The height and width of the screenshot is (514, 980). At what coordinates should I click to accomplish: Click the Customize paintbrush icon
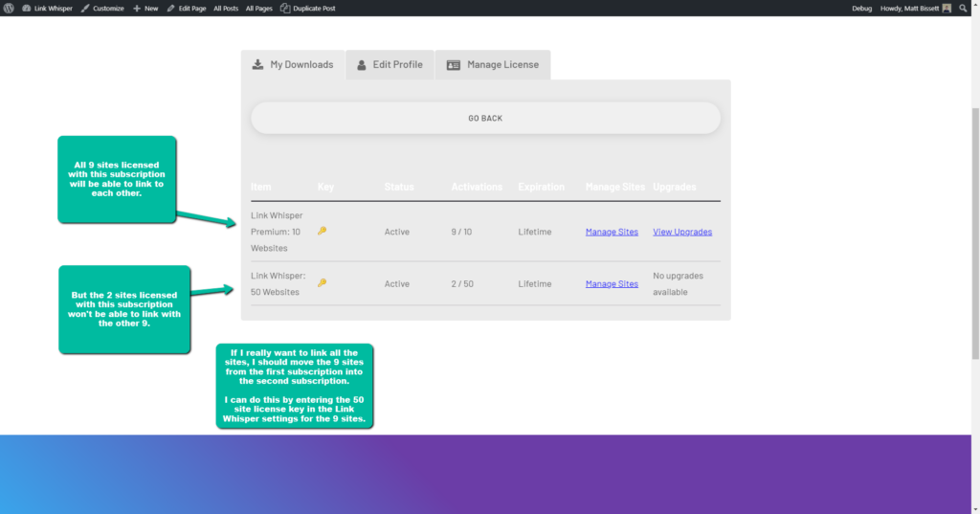[85, 8]
